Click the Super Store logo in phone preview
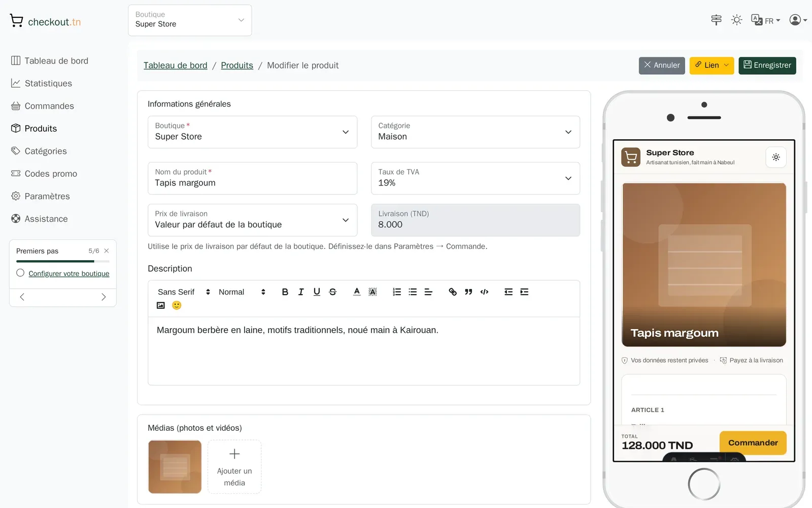The height and width of the screenshot is (508, 812). (631, 157)
